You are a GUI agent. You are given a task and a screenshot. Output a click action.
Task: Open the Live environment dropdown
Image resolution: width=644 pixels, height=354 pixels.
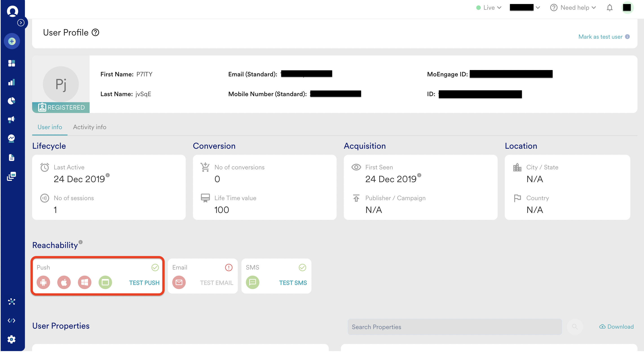point(489,8)
